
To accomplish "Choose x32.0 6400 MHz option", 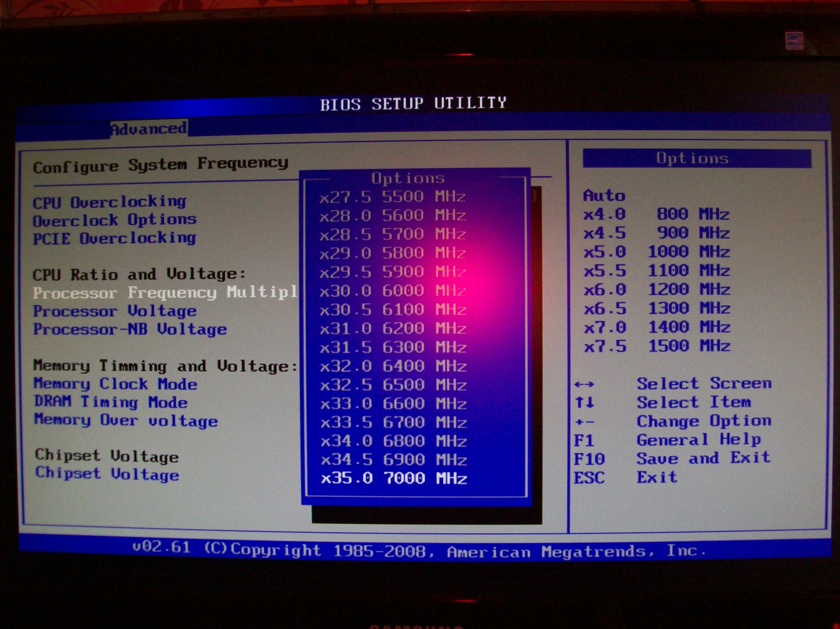I will [393, 366].
